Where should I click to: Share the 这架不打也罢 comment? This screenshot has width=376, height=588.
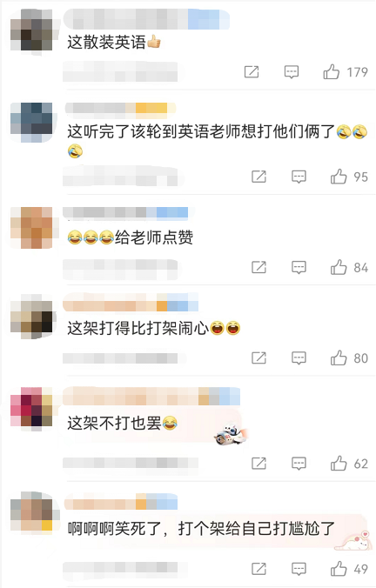click(258, 464)
